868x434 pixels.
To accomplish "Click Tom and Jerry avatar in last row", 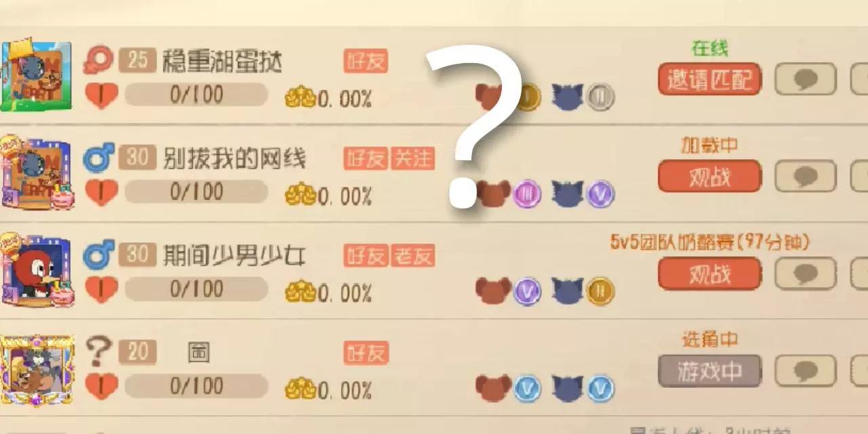I will click(37, 370).
